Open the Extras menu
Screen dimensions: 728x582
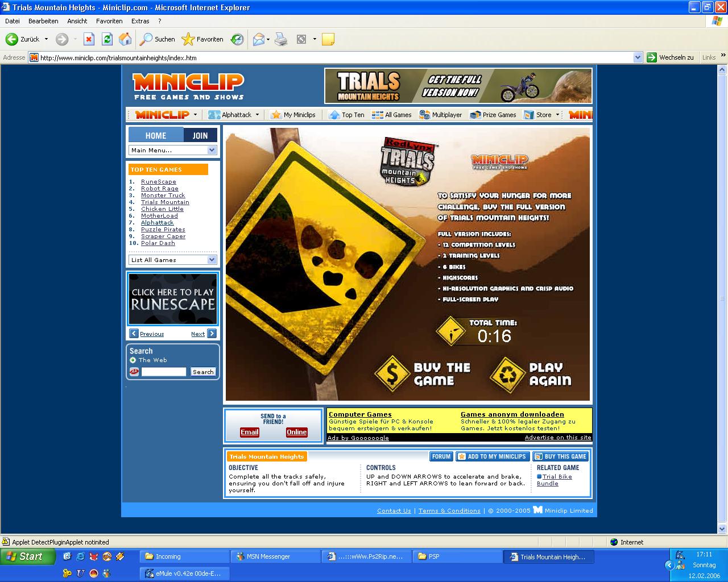point(140,21)
